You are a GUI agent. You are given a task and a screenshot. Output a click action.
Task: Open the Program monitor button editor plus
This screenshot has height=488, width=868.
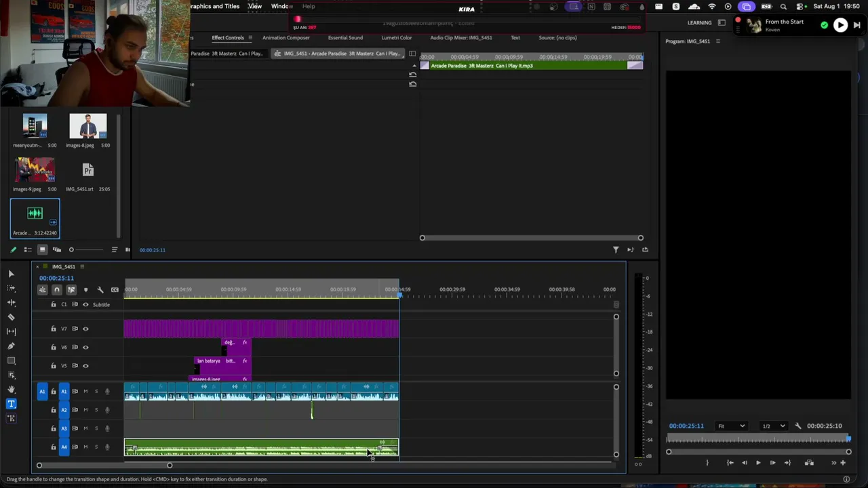[x=843, y=463]
